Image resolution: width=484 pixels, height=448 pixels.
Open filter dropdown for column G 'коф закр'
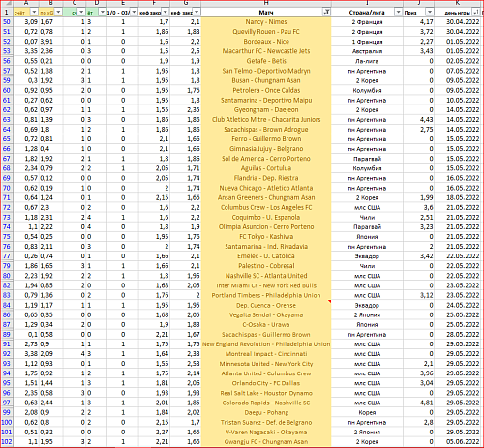click(x=197, y=13)
